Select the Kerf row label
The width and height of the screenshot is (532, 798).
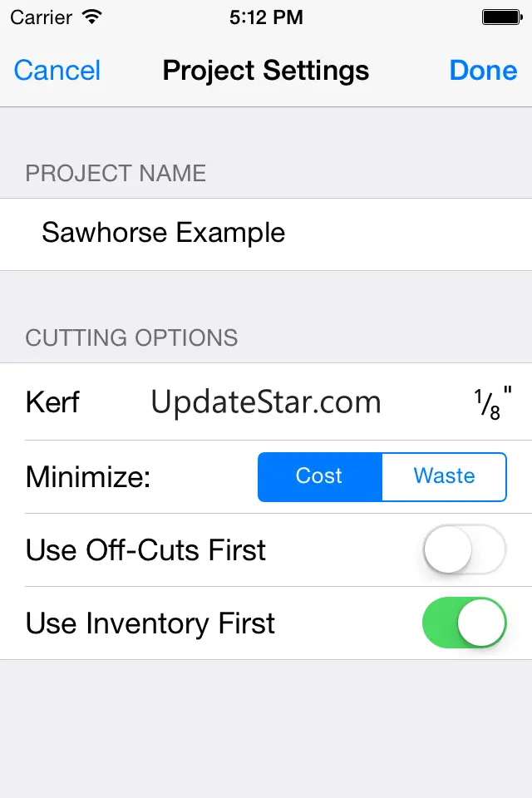tap(52, 402)
